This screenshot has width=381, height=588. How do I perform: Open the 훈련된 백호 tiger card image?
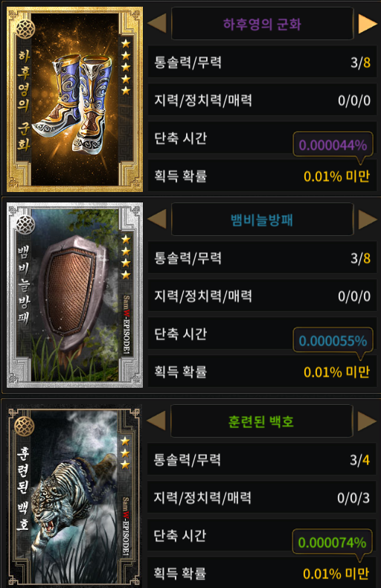point(74,496)
